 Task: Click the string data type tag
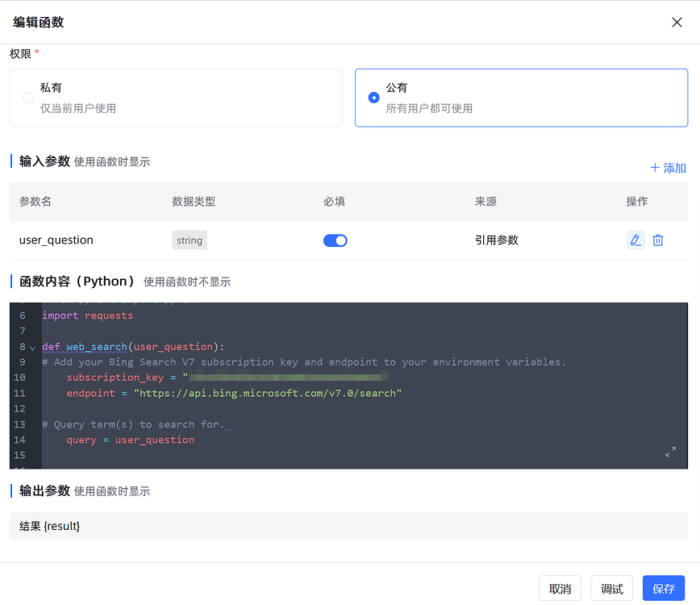[x=190, y=240]
